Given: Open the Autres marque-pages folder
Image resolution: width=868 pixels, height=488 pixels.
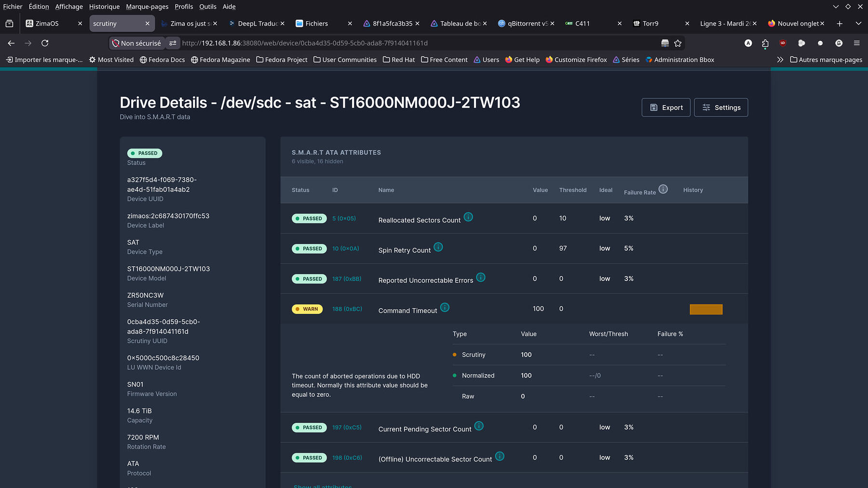Looking at the screenshot, I should [x=826, y=60].
